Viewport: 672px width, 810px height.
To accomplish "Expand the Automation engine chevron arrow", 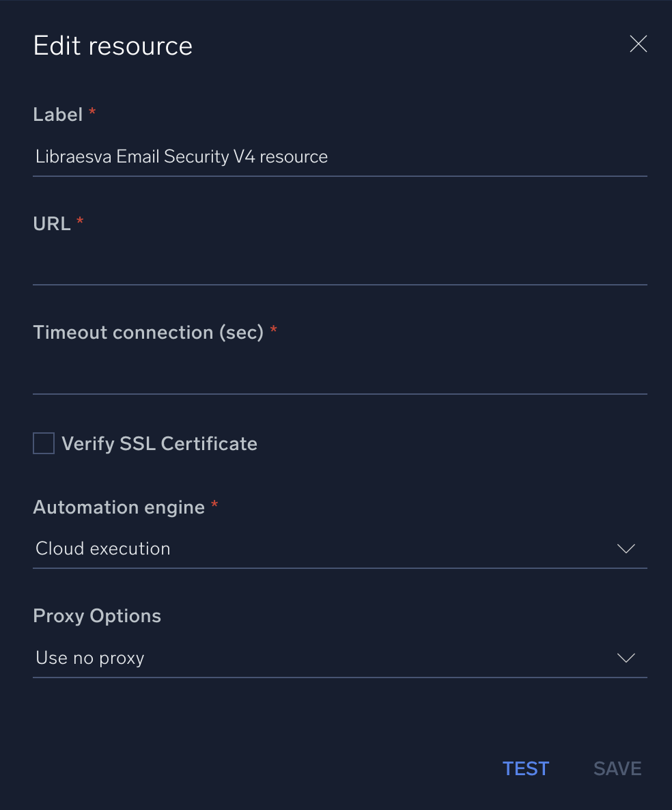I will coord(626,548).
